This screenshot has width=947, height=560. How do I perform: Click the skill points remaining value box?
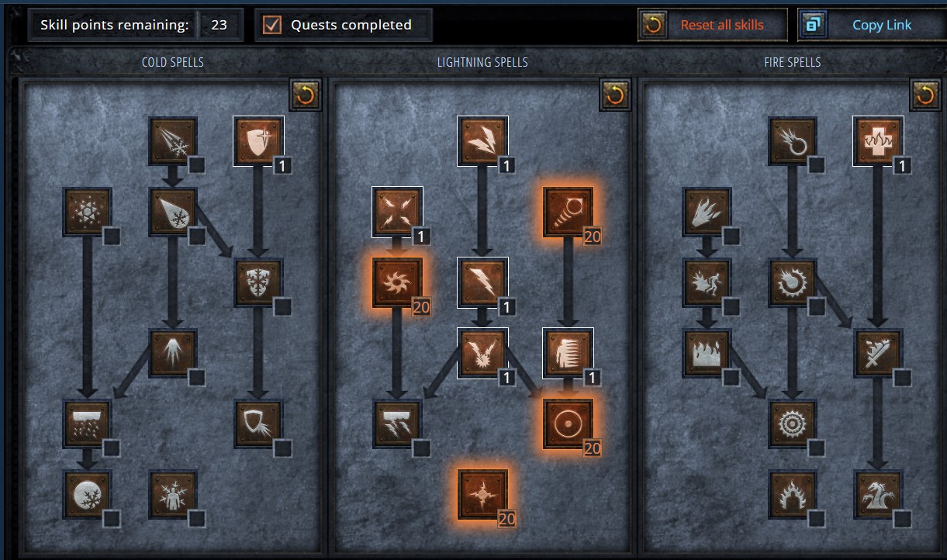[219, 25]
